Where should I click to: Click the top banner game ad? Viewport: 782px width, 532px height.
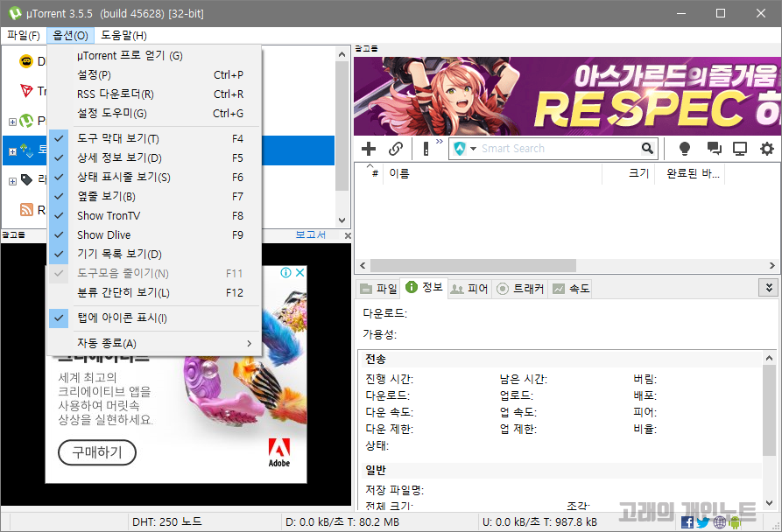pos(567,95)
